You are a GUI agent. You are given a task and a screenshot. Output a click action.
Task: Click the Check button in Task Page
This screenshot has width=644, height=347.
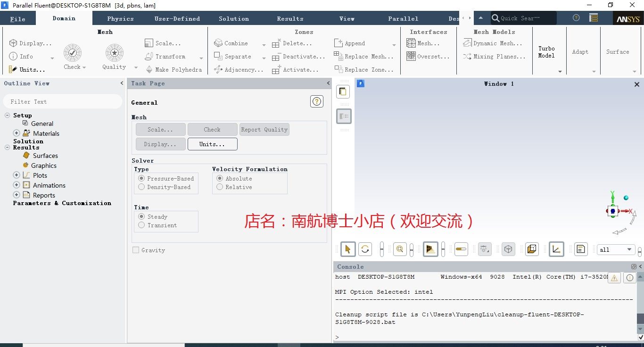point(212,130)
